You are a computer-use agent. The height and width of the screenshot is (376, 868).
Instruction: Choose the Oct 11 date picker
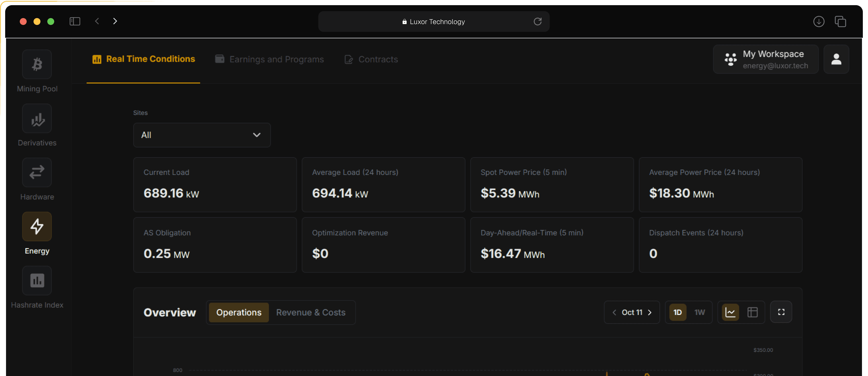pyautogui.click(x=632, y=312)
